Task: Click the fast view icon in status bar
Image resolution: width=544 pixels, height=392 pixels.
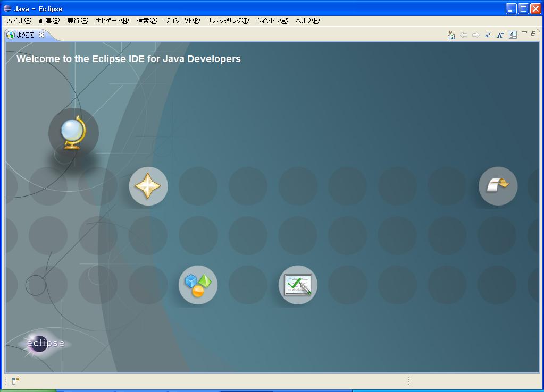Action: pyautogui.click(x=15, y=381)
